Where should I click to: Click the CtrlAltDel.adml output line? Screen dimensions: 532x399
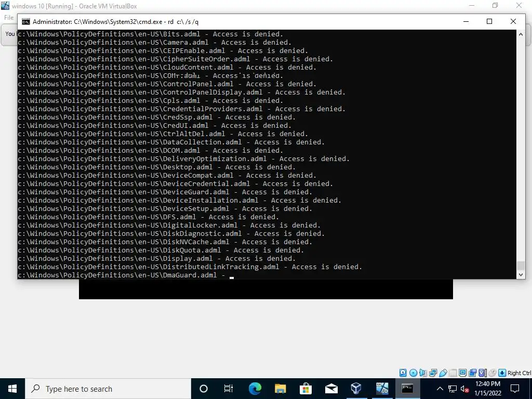163,134
